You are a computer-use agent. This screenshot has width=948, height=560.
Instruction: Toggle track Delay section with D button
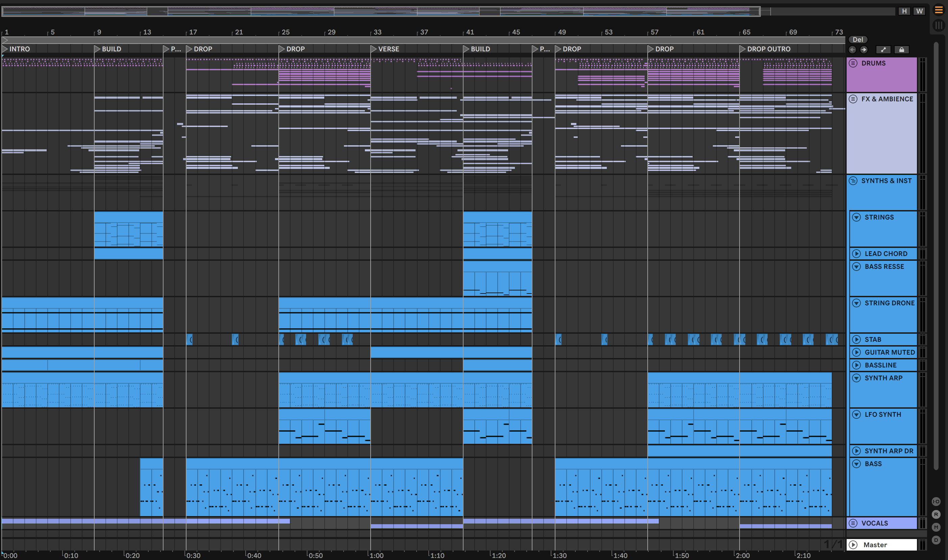tap(936, 540)
